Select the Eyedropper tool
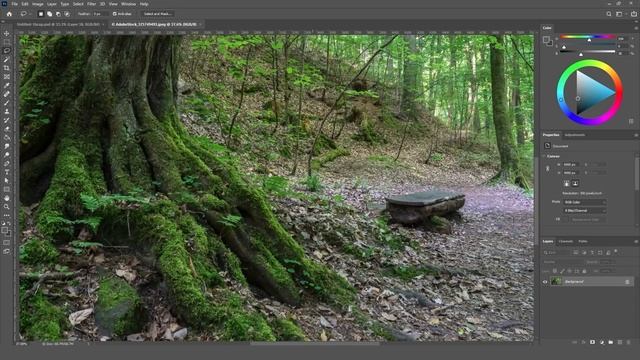 [x=7, y=85]
